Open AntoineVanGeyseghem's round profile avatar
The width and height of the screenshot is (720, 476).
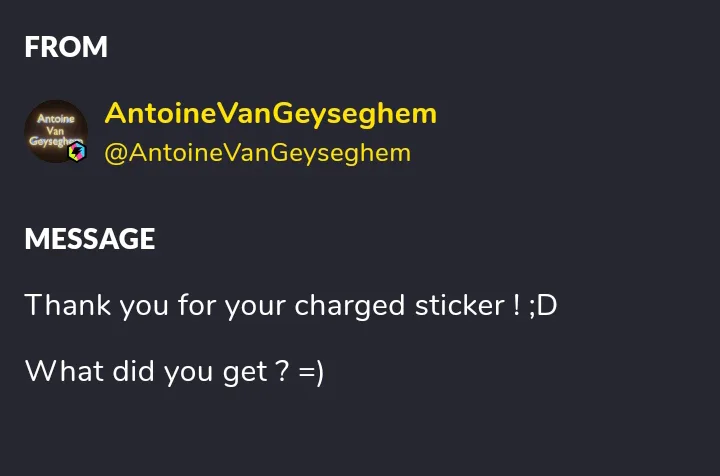pyautogui.click(x=56, y=131)
